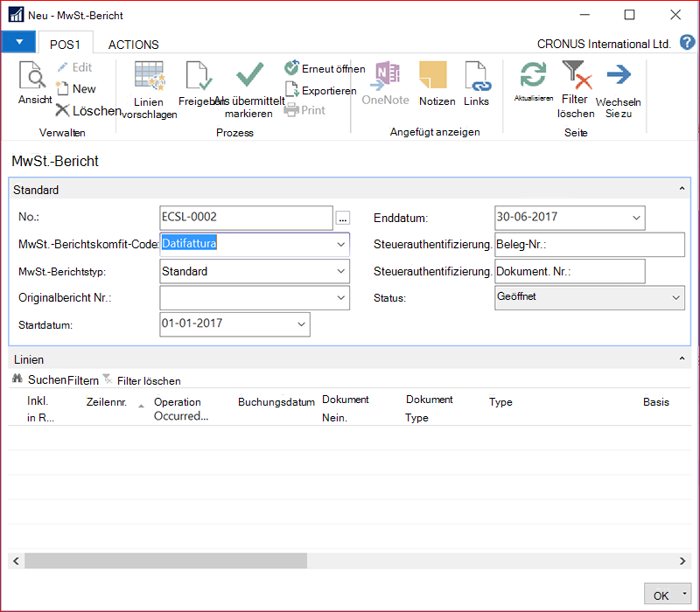Click the Dokument Nein. column header
700x612 pixels.
(346, 408)
